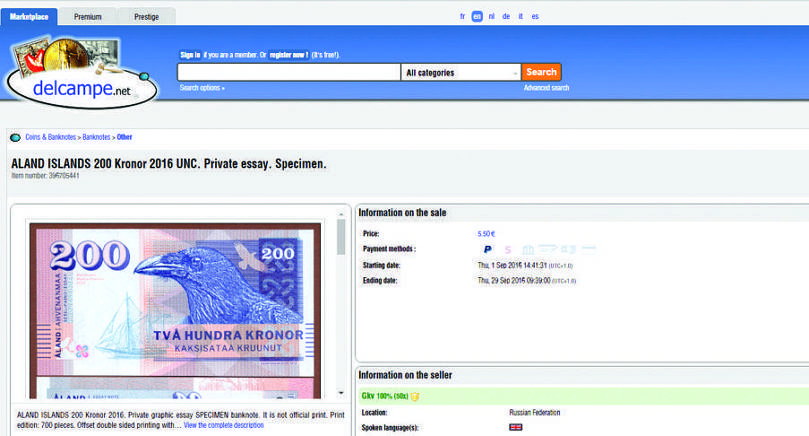Switch to the Premium tab
809x436 pixels.
88,17
